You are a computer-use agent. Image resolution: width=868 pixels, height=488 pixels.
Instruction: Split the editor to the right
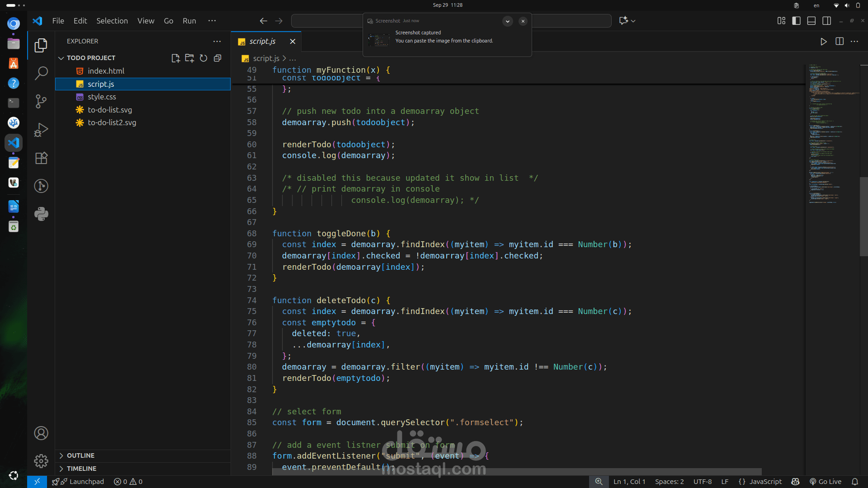pyautogui.click(x=840, y=42)
